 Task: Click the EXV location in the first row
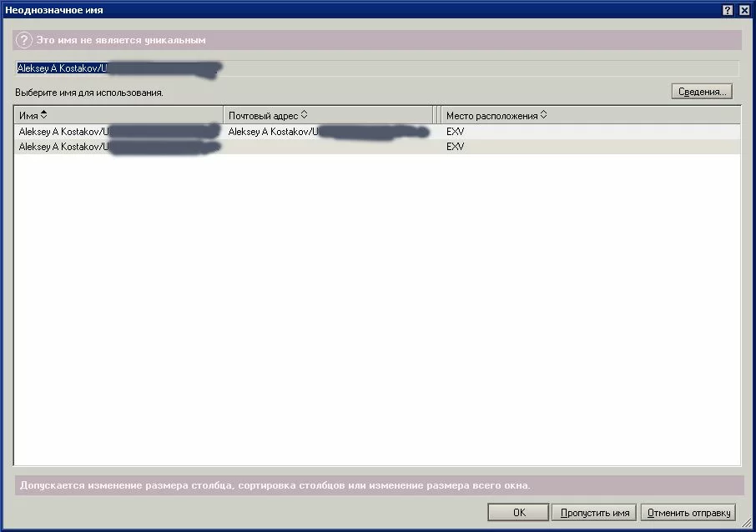[455, 132]
